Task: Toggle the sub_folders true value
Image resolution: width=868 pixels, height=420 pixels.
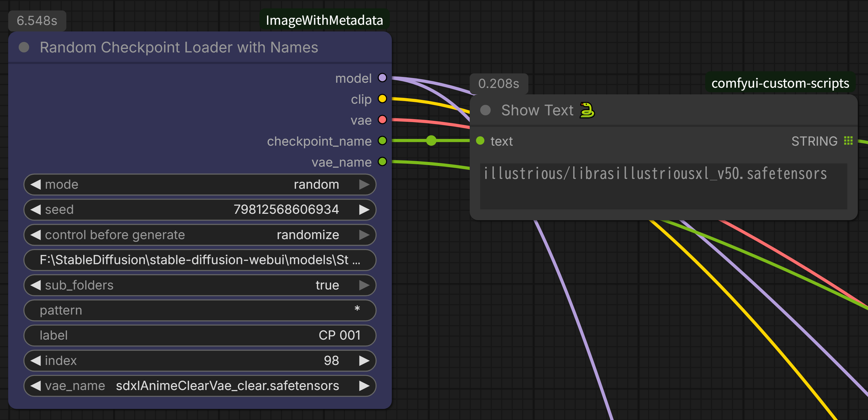Action: (327, 285)
